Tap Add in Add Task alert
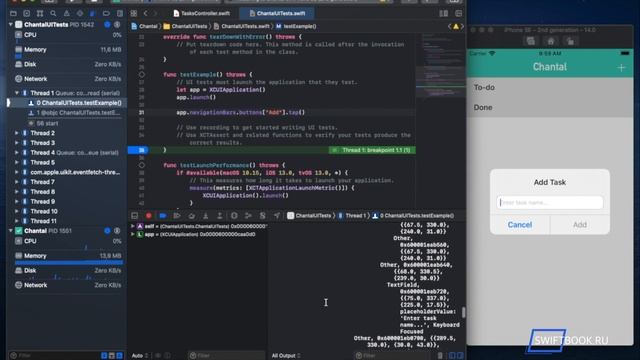The width and height of the screenshot is (640, 360). point(580,225)
